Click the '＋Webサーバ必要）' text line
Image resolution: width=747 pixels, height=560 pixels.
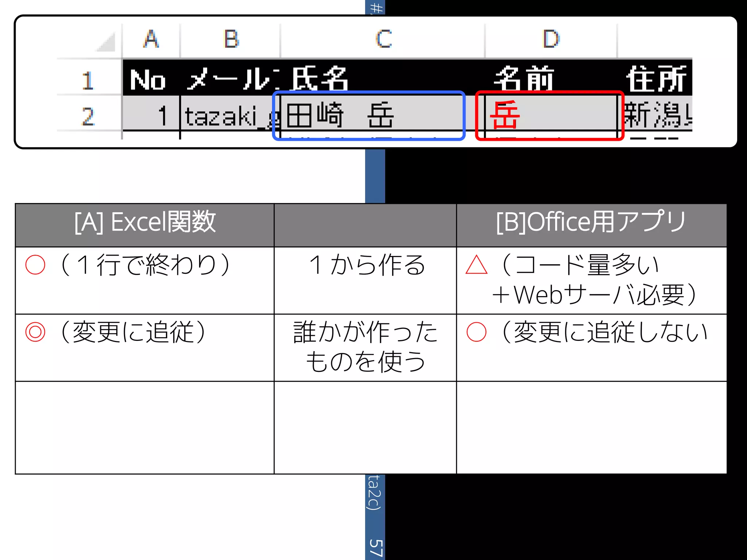pyautogui.click(x=595, y=295)
